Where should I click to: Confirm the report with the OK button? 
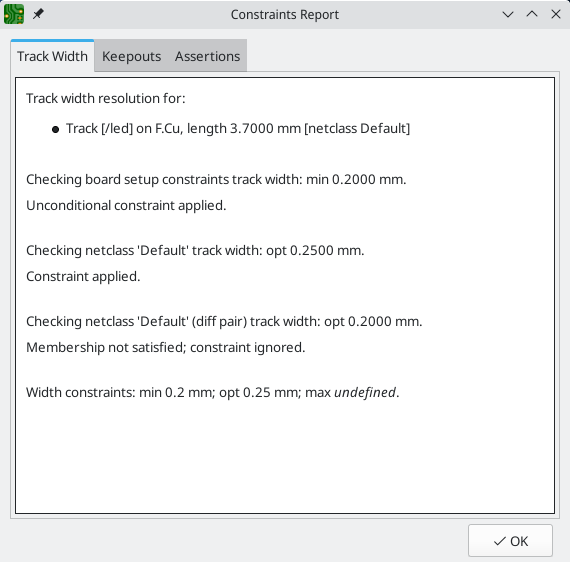click(x=510, y=541)
